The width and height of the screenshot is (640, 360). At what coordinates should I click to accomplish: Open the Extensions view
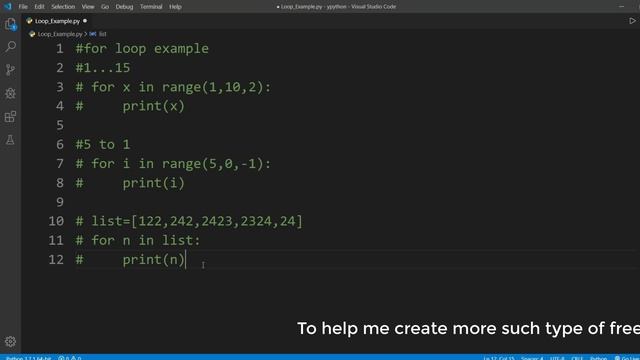(x=11, y=117)
